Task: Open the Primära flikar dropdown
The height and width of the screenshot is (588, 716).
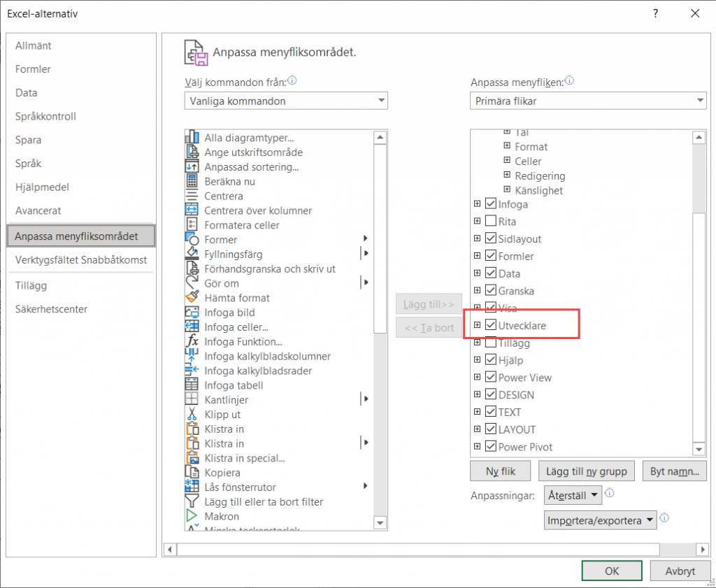Action: [x=588, y=101]
